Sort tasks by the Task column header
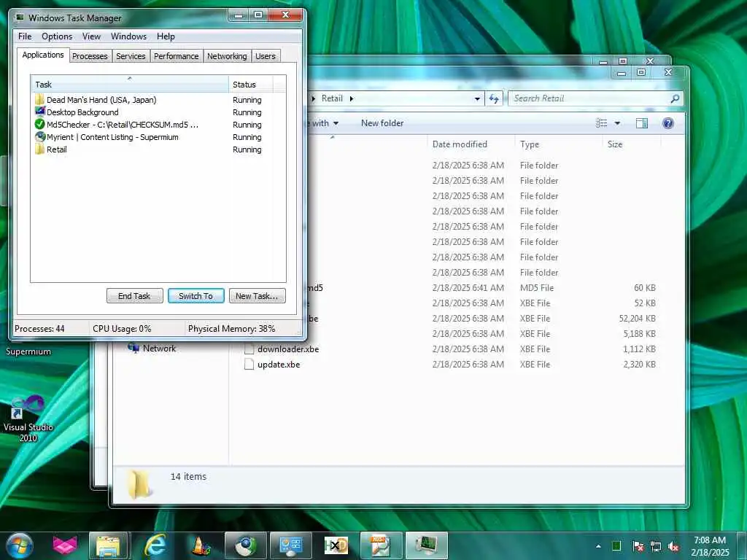747x560 pixels. click(x=130, y=85)
